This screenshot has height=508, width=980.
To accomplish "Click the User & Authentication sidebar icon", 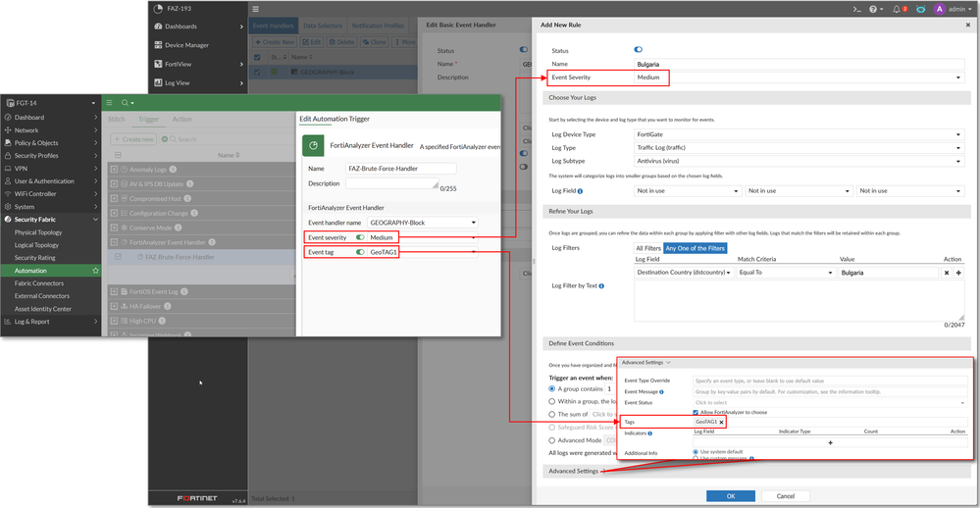I will (8, 181).
